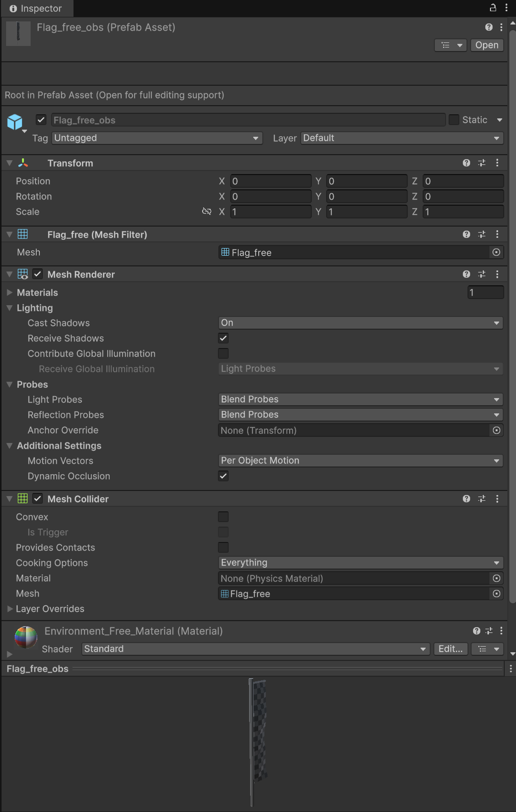Tick Contribute Global Illumination checkbox

[x=223, y=354]
